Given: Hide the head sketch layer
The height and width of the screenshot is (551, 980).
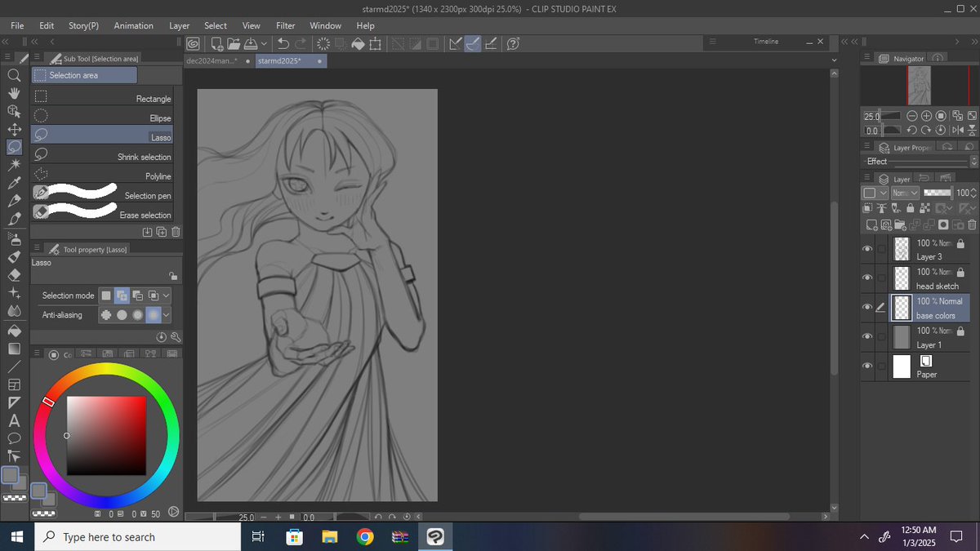Looking at the screenshot, I should pos(867,278).
